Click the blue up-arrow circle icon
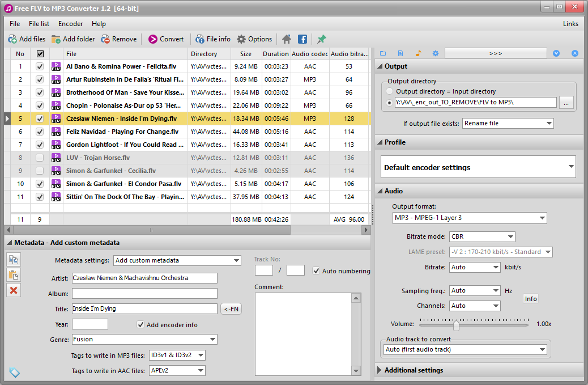Image resolution: width=588 pixels, height=385 pixels. (575, 53)
